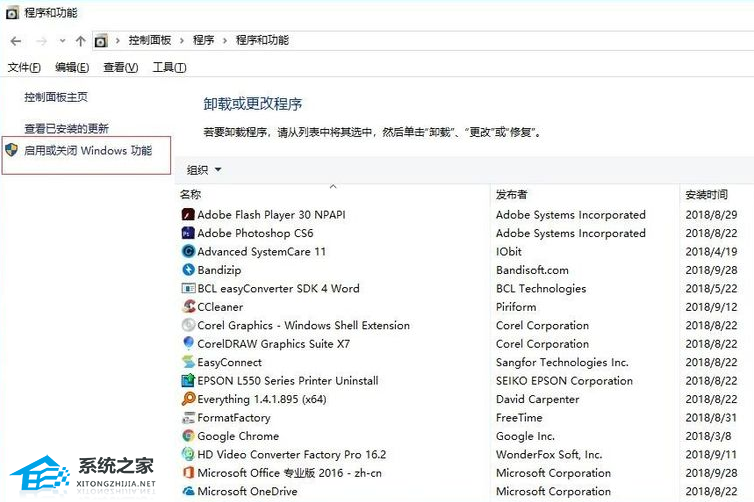Viewport: 754px width, 502px height.
Task: Open 查看已安装的更新 link
Action: click(x=67, y=128)
